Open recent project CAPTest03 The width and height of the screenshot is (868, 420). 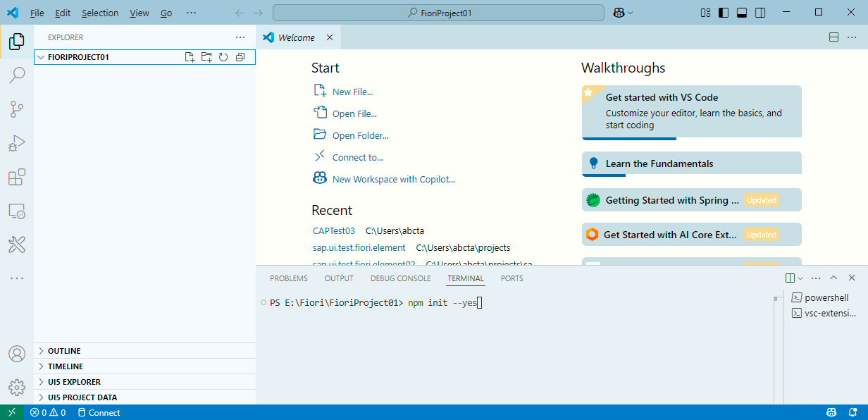point(334,230)
